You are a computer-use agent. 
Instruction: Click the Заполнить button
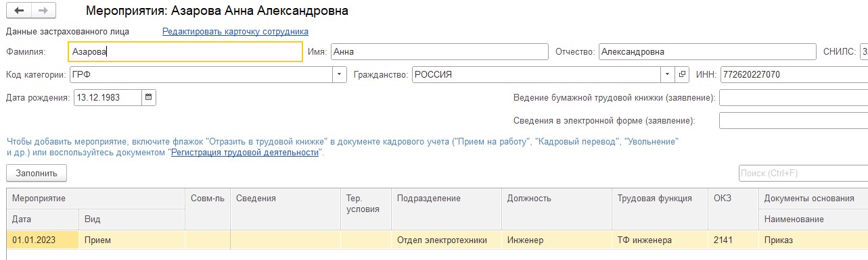point(37,174)
